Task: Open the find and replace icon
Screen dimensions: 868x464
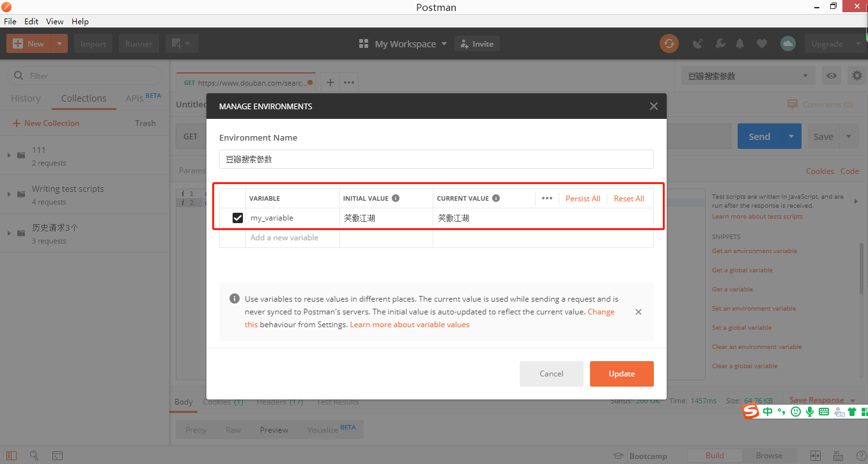Action: 35,456
